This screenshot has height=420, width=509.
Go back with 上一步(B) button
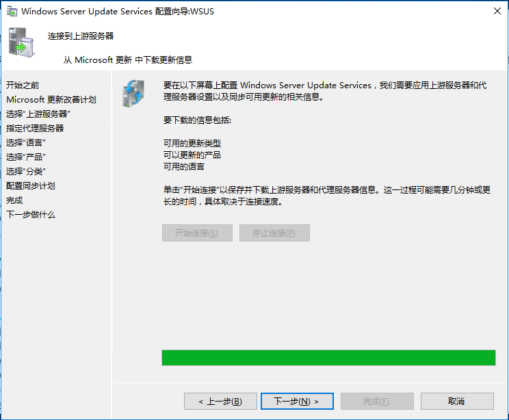220,402
